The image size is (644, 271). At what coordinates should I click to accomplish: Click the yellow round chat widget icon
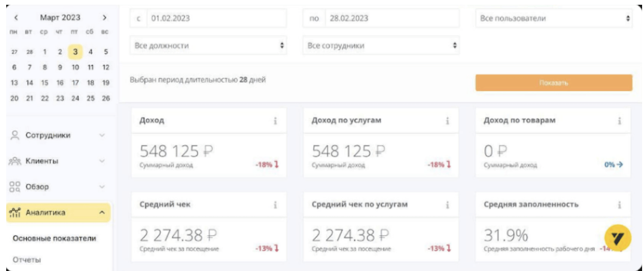(x=617, y=237)
